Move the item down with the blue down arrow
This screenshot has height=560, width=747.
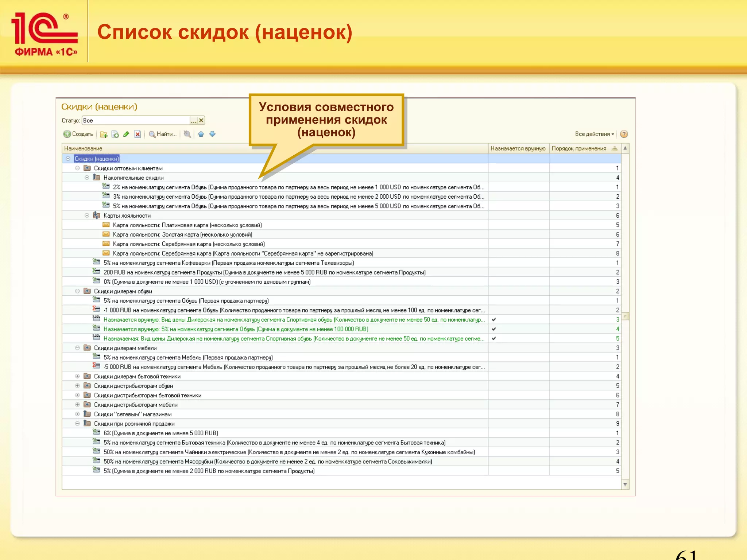click(x=212, y=134)
